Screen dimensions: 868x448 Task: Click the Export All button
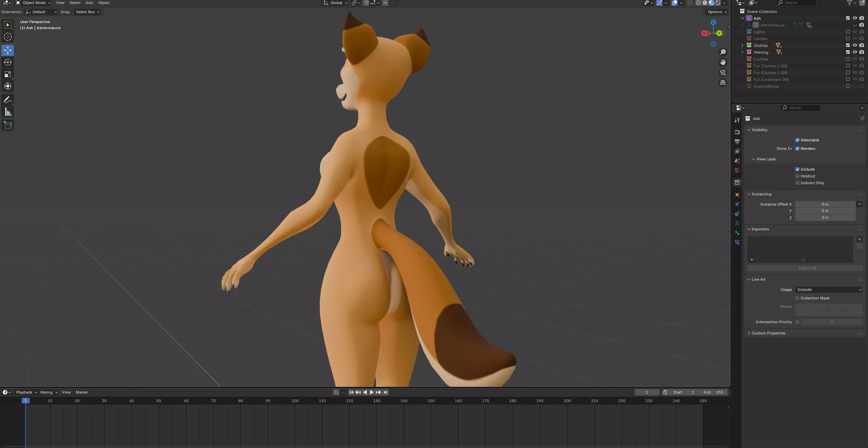805,268
